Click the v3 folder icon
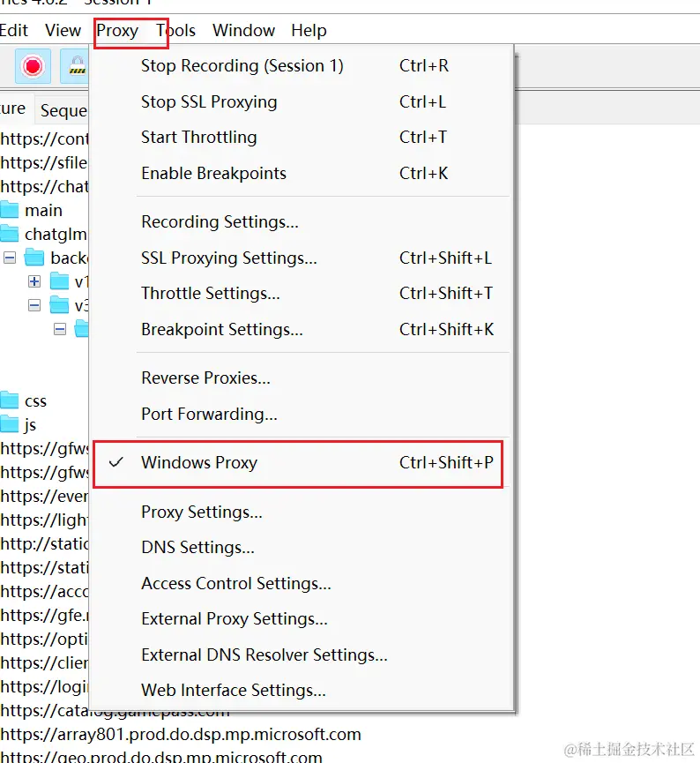This screenshot has height=763, width=700. pyautogui.click(x=59, y=305)
